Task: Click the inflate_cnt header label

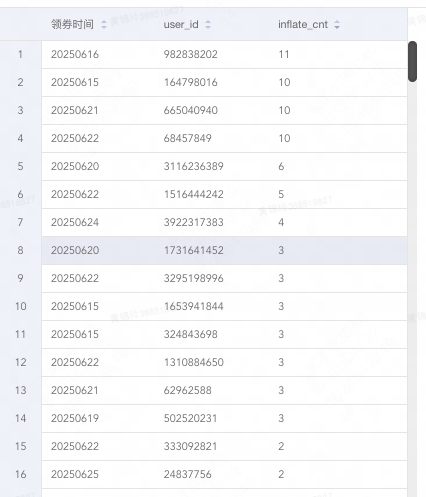Action: 303,24
